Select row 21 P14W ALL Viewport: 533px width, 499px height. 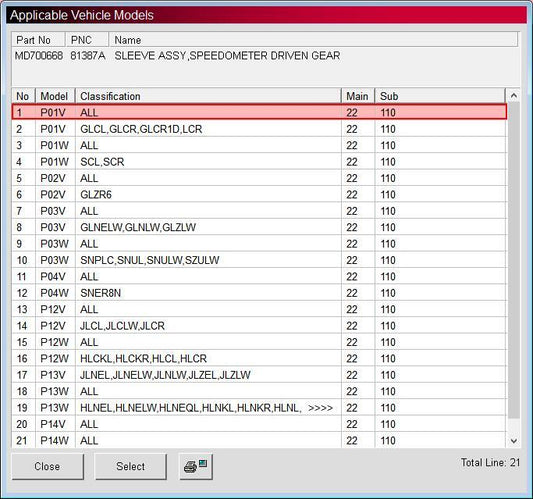coord(259,441)
